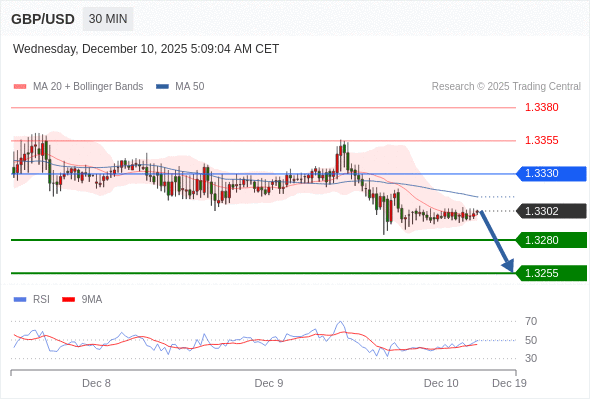The height and width of the screenshot is (400, 590).
Task: Click the blue 1.3330 pivot price tag
Action: tap(552, 173)
